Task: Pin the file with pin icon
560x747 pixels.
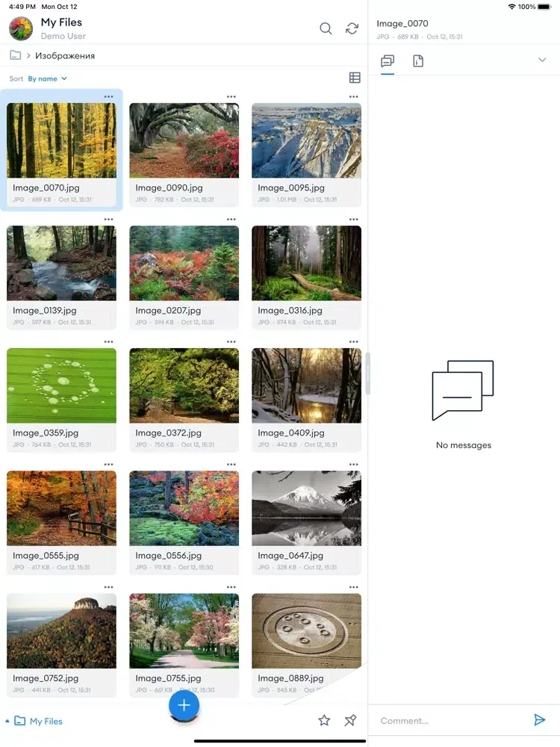Action: tap(350, 720)
